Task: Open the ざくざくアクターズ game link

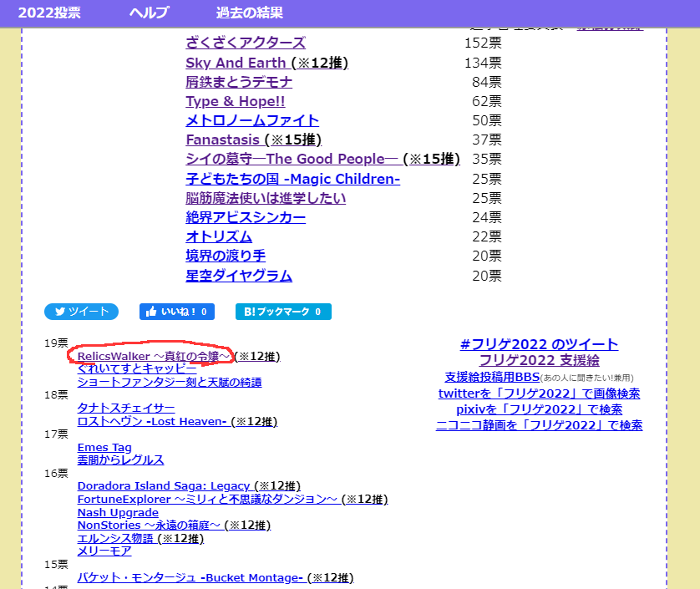Action: tap(246, 43)
